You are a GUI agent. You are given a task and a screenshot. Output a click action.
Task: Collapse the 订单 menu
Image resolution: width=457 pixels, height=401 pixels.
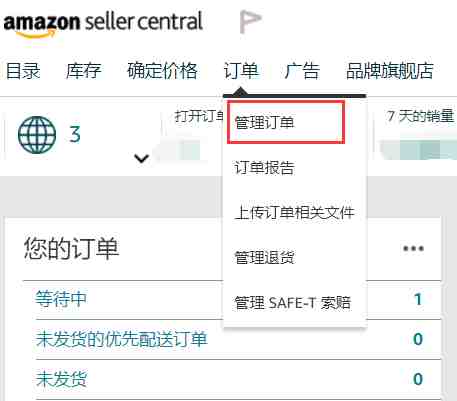[241, 71]
